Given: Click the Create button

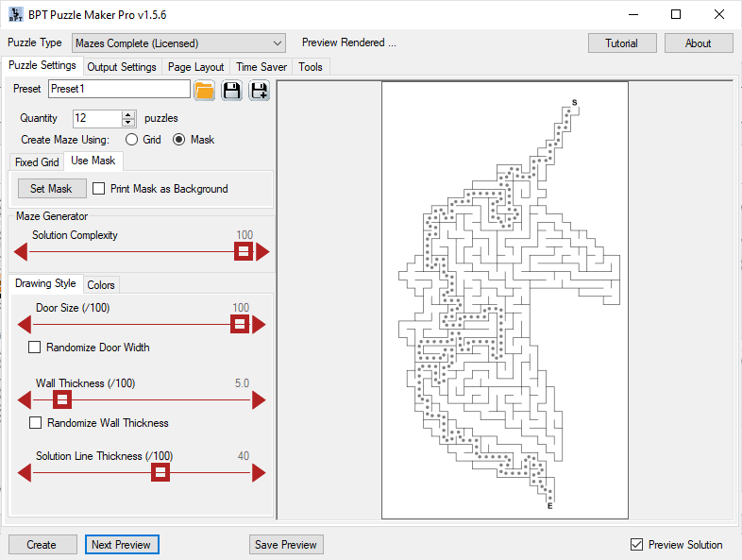Looking at the screenshot, I should 42,544.
